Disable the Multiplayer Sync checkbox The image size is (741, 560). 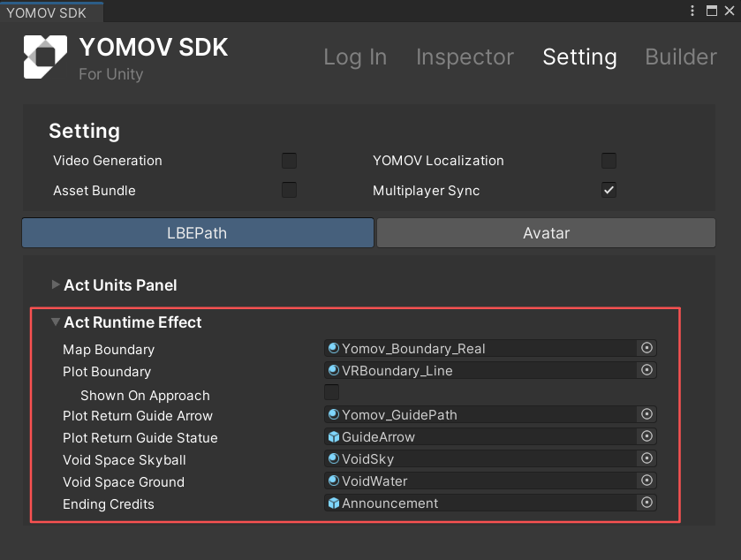(x=609, y=190)
